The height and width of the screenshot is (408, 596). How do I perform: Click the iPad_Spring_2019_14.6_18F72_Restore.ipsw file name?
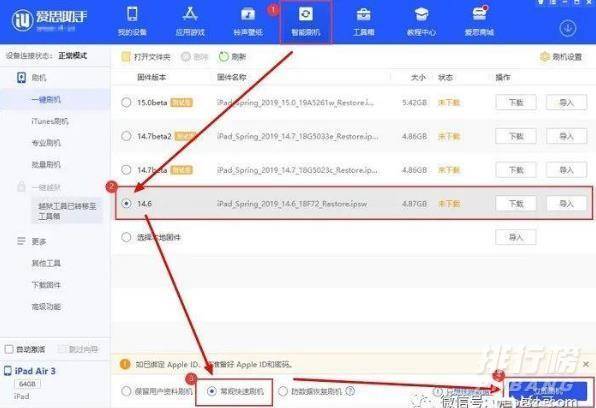click(292, 204)
